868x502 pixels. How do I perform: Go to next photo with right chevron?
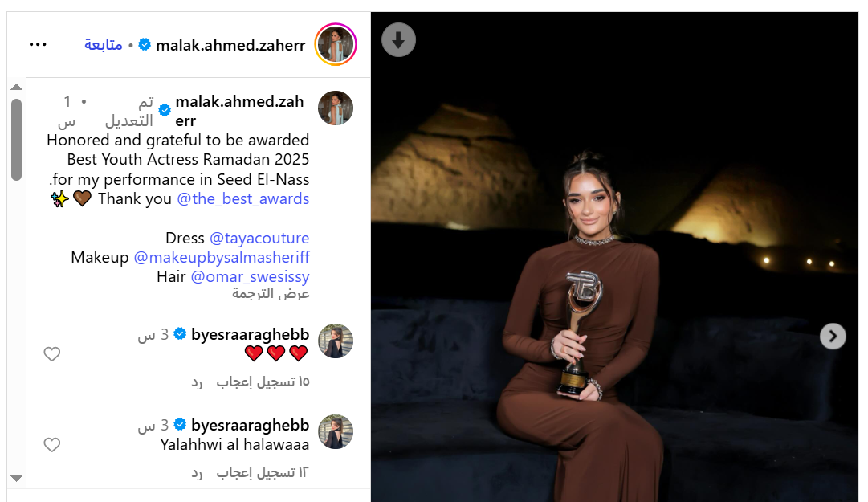[x=833, y=336]
